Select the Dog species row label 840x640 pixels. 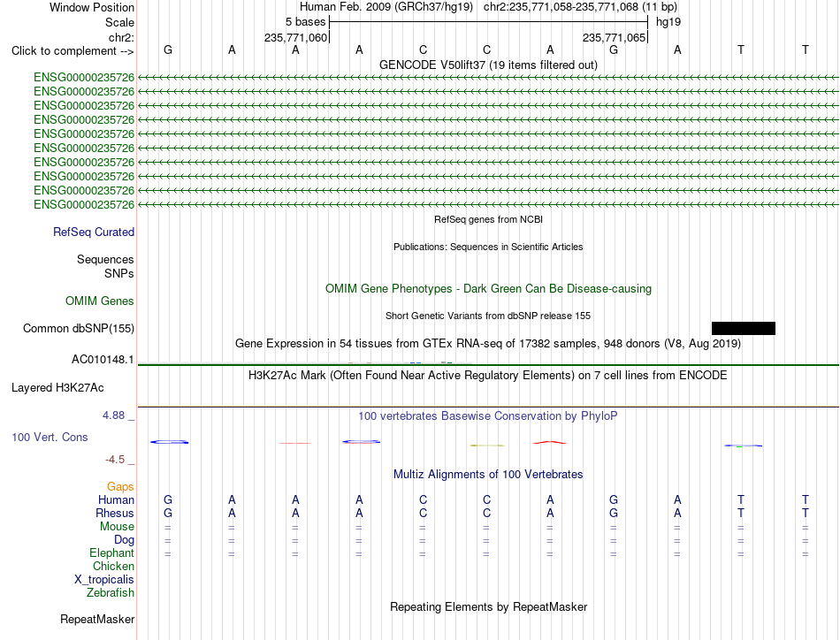pyautogui.click(x=125, y=540)
